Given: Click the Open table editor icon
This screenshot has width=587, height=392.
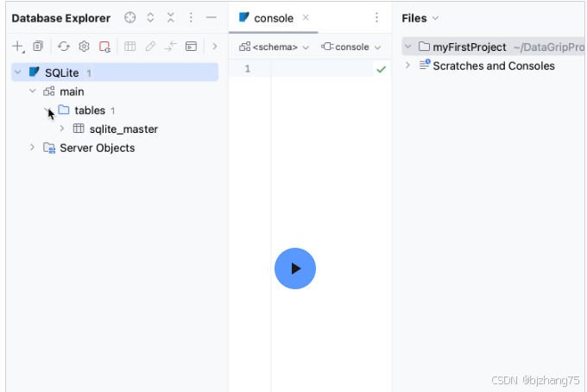Looking at the screenshot, I should (129, 47).
